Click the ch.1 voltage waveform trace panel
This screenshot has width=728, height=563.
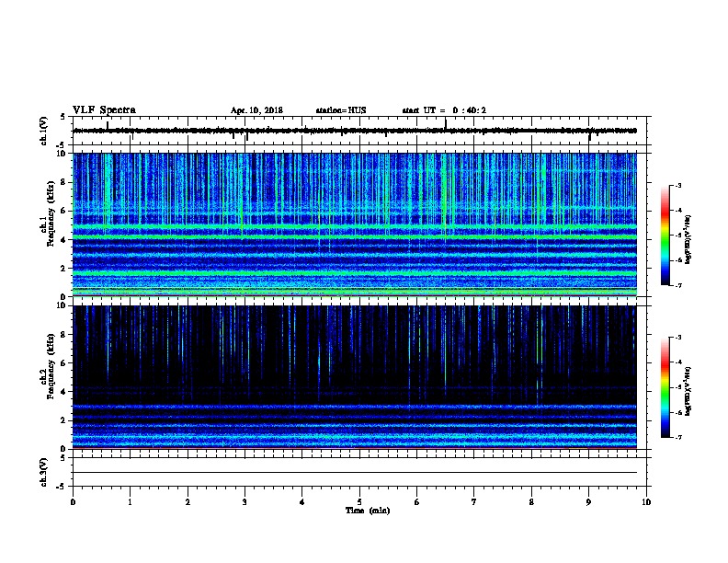[359, 131]
